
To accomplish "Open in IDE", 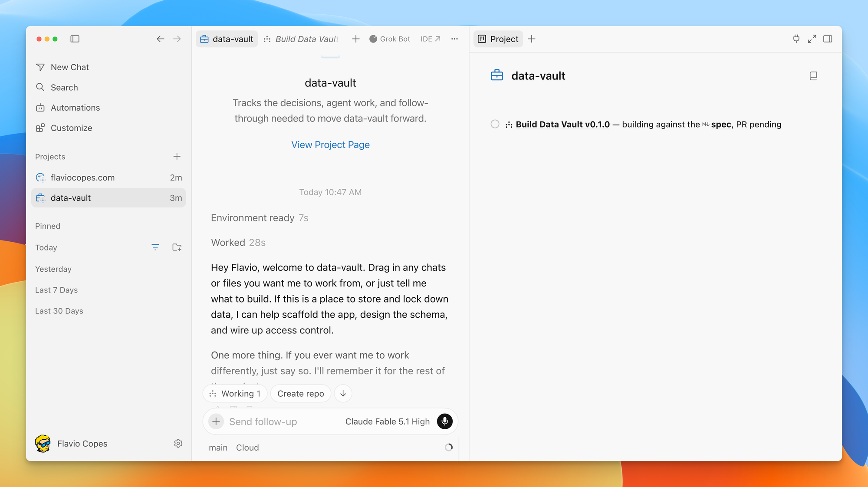I will pyautogui.click(x=431, y=39).
